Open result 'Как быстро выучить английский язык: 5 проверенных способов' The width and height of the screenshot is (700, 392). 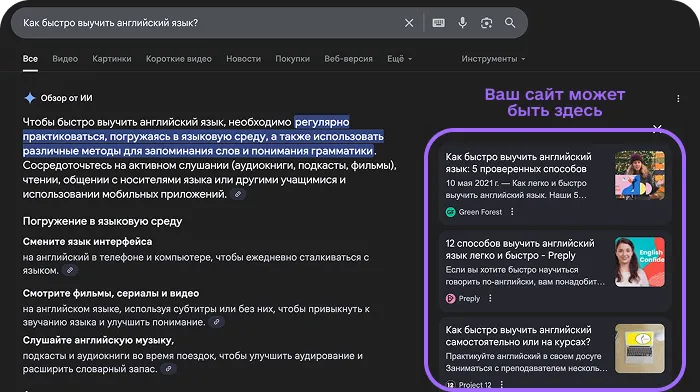click(x=518, y=163)
